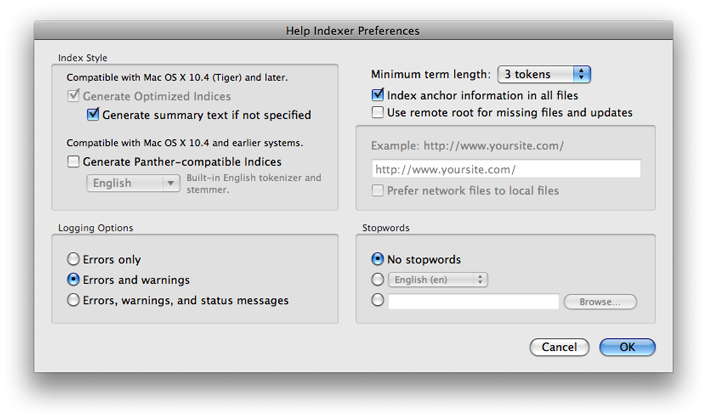Open the English (en) stopwords popup
The image size is (707, 419).
tap(438, 280)
